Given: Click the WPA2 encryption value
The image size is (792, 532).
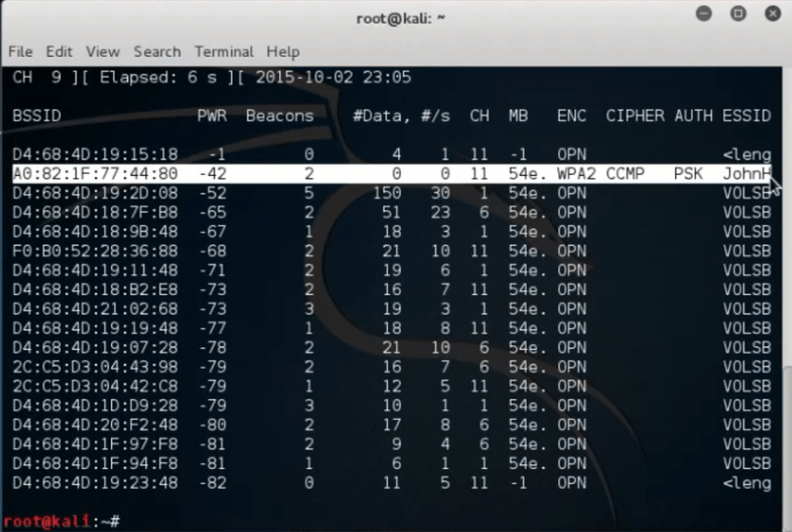Looking at the screenshot, I should click(576, 173).
